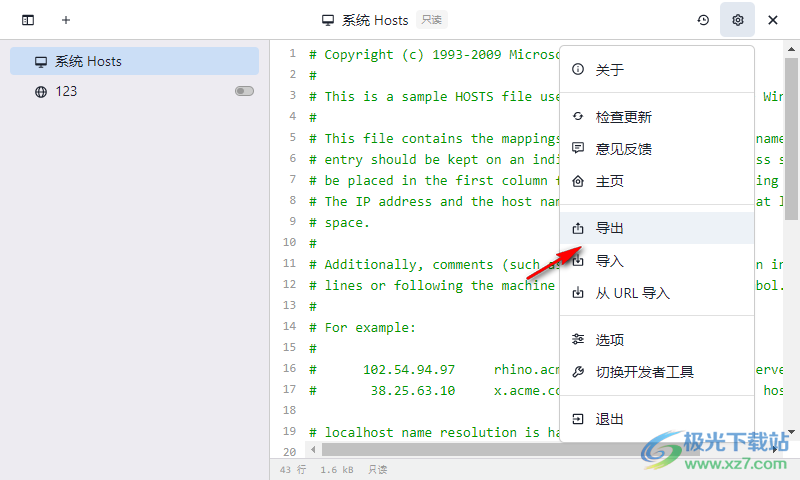800x480 pixels.
Task: Choose 切换开发者工具 menu item
Action: pos(657,372)
